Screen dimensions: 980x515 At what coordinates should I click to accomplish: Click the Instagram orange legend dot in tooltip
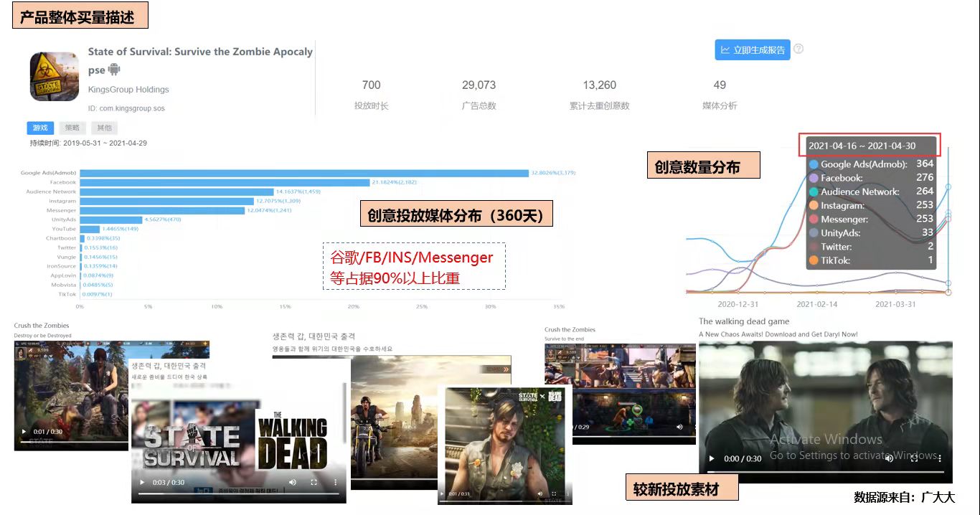click(814, 205)
